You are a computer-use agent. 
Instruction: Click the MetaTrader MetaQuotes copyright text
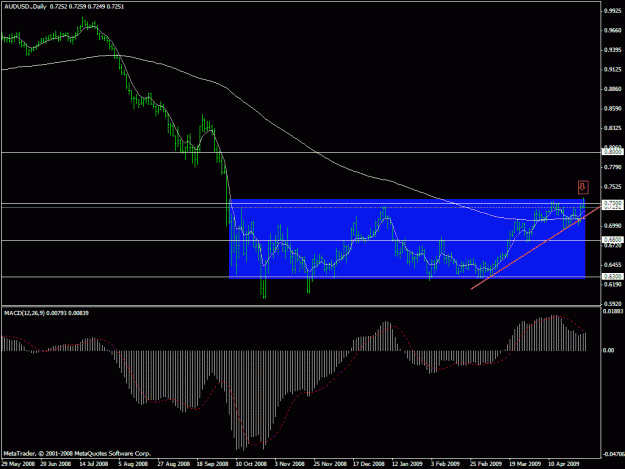coord(77,453)
